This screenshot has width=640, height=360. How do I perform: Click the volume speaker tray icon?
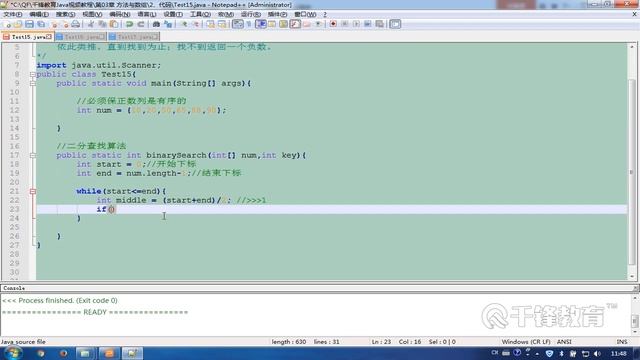[597, 353]
